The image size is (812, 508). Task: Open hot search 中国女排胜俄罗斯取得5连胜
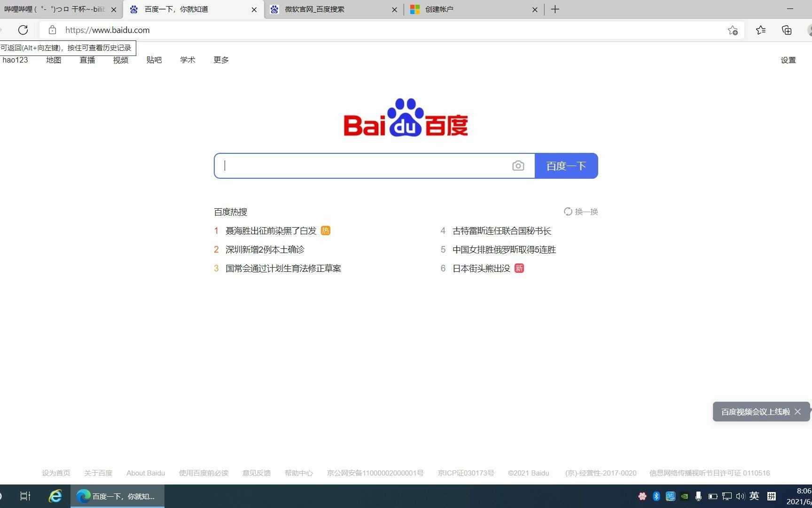coord(504,249)
